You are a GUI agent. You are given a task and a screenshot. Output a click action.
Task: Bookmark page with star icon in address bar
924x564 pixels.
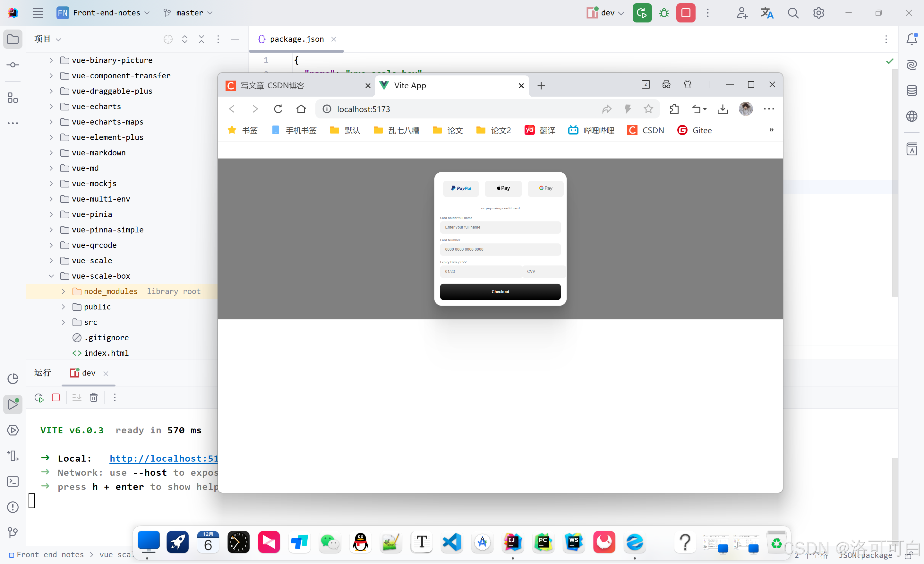(648, 109)
